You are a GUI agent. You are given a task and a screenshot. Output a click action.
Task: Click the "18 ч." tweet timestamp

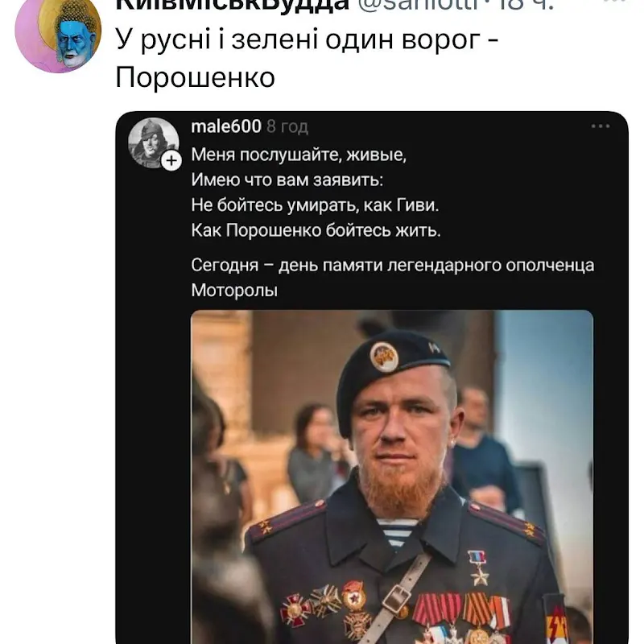click(x=525, y=4)
